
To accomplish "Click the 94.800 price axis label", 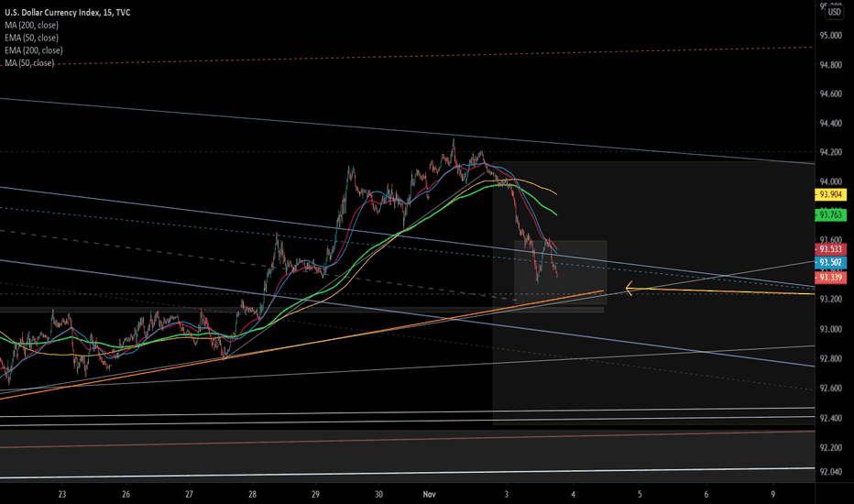I will (830, 65).
